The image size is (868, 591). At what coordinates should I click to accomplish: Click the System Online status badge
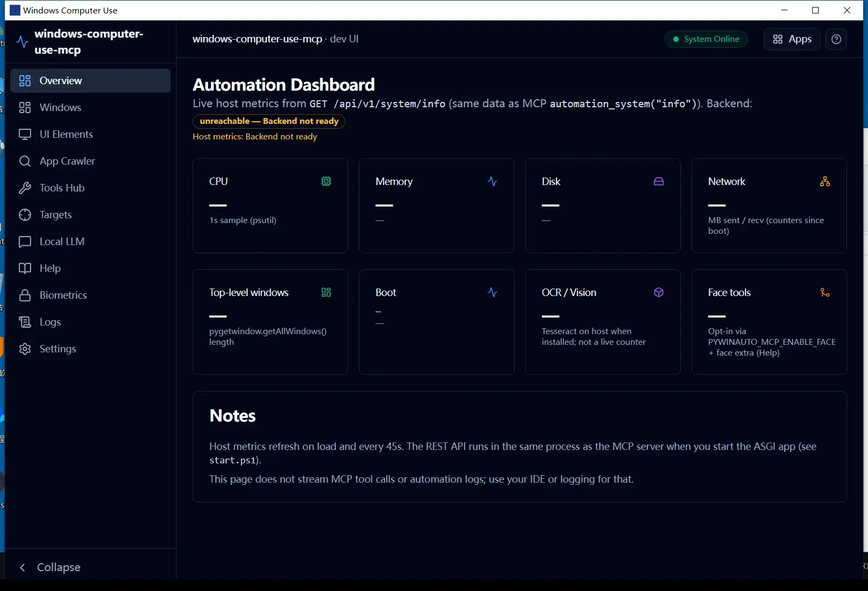[x=706, y=39]
